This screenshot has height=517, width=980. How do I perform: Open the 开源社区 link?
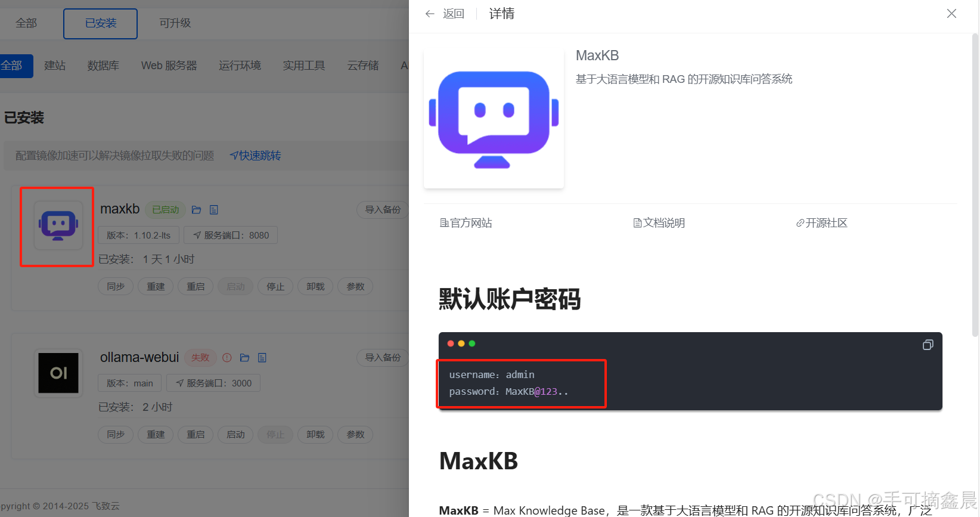(821, 223)
